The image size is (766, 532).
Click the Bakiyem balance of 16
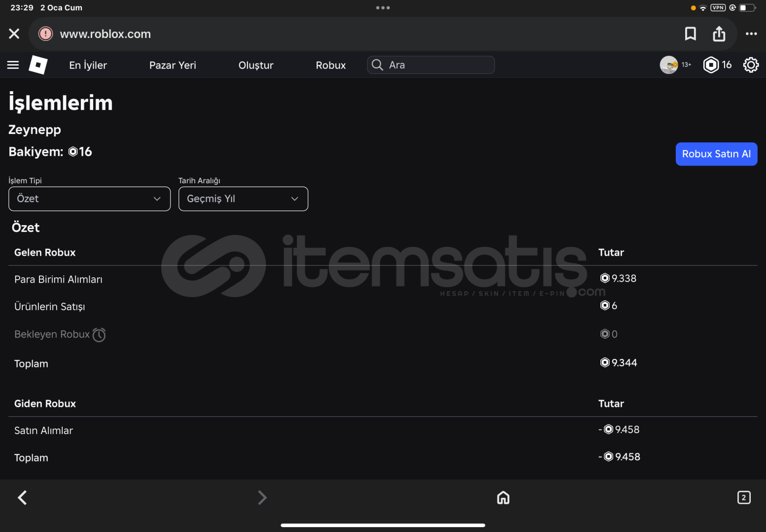(50, 152)
